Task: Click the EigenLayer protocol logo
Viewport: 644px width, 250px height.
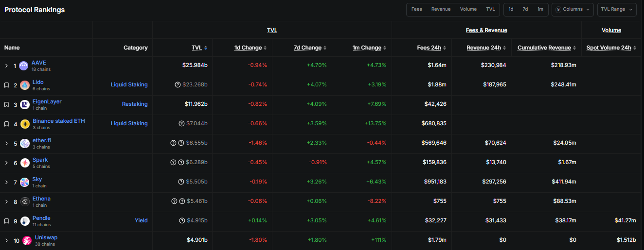Action: [x=24, y=104]
